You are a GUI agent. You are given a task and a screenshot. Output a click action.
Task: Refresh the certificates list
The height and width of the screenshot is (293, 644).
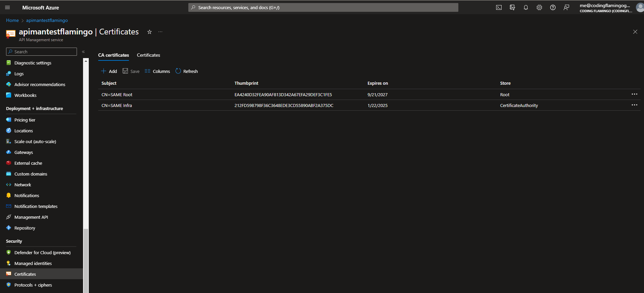pos(187,71)
